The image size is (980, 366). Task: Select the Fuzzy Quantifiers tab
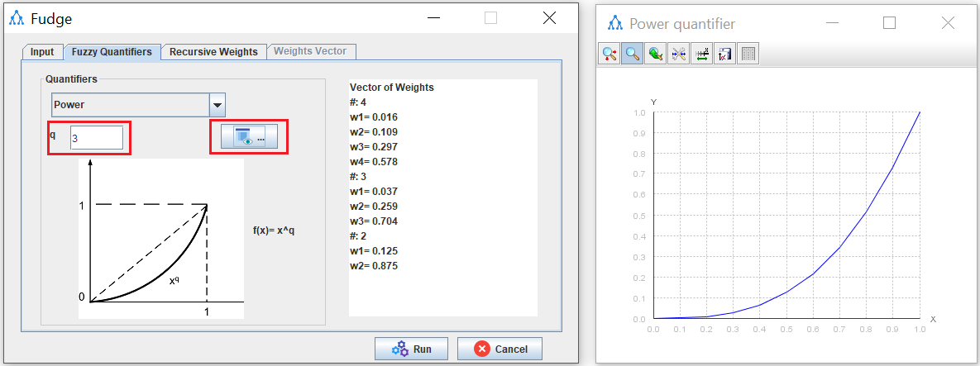(x=112, y=51)
